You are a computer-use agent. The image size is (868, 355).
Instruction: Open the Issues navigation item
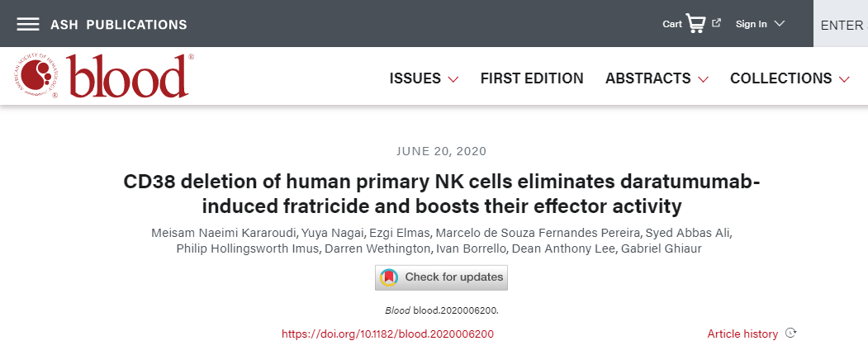415,78
